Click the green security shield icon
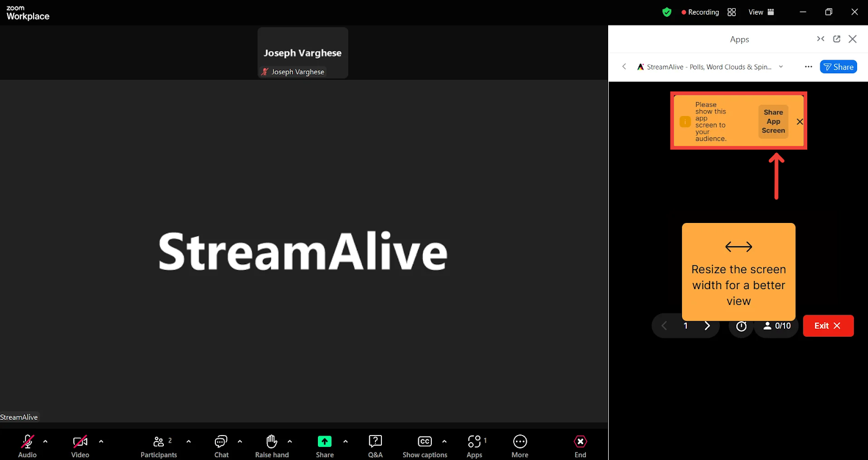This screenshot has width=868, height=460. pos(667,12)
